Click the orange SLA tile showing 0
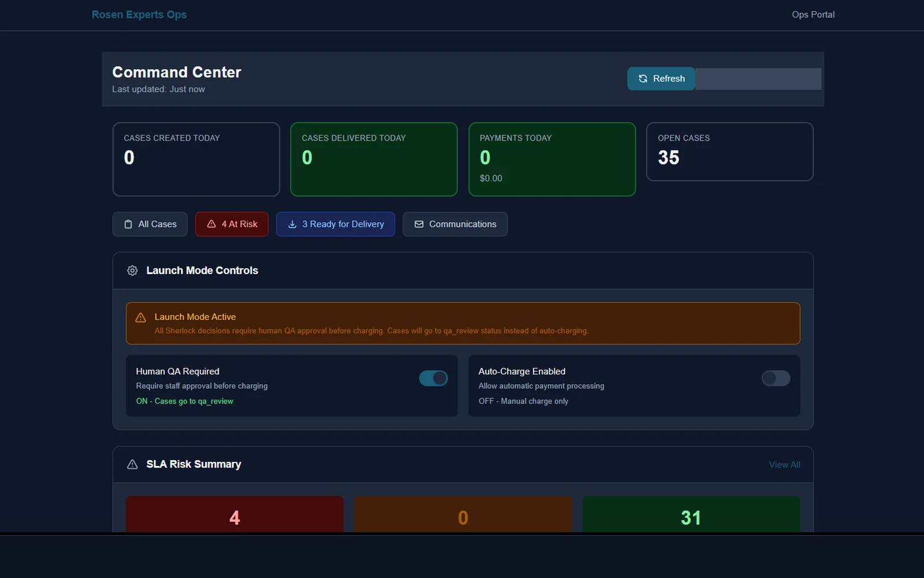Viewport: 924px width, 578px height. 463,514
